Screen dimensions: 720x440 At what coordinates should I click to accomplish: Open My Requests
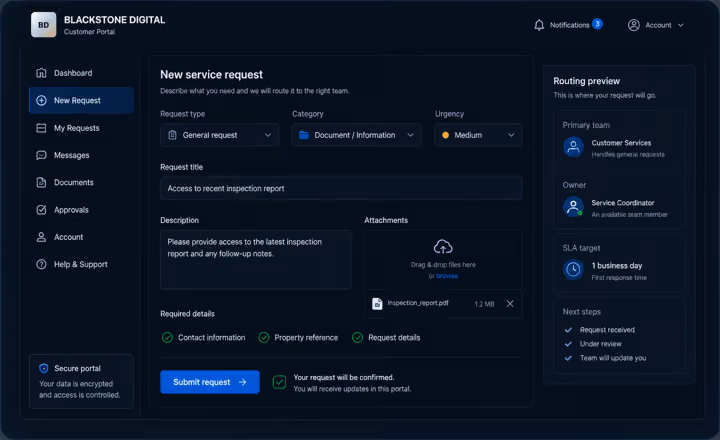[x=81, y=128]
